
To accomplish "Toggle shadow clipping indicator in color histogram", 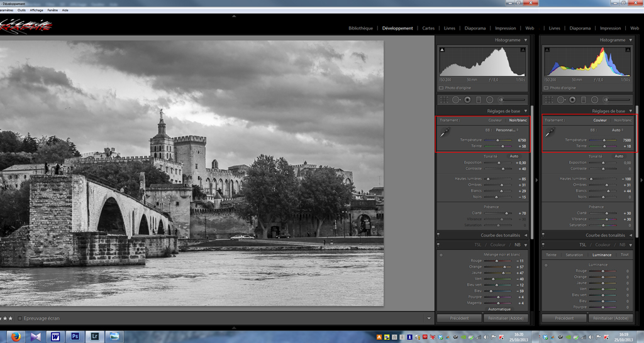I will tap(547, 50).
